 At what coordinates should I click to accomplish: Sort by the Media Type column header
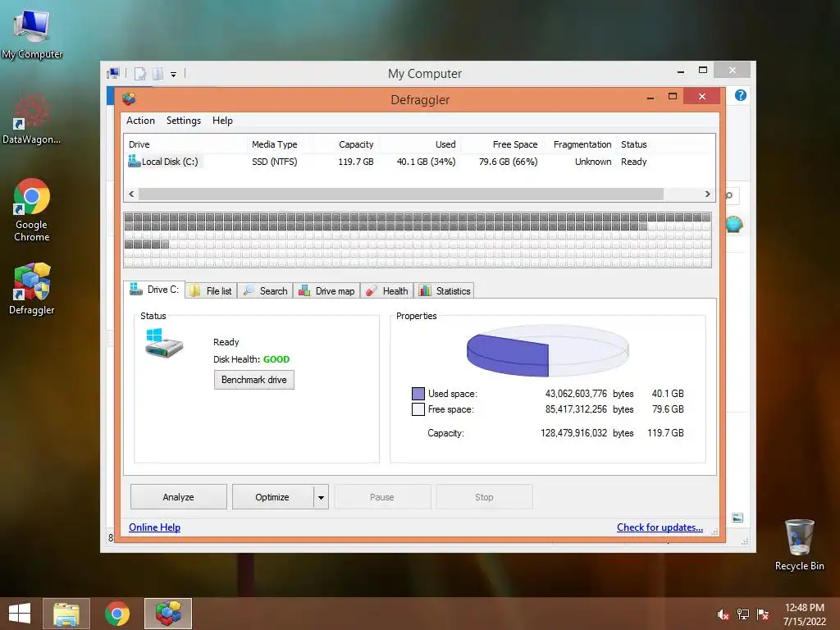click(281, 144)
